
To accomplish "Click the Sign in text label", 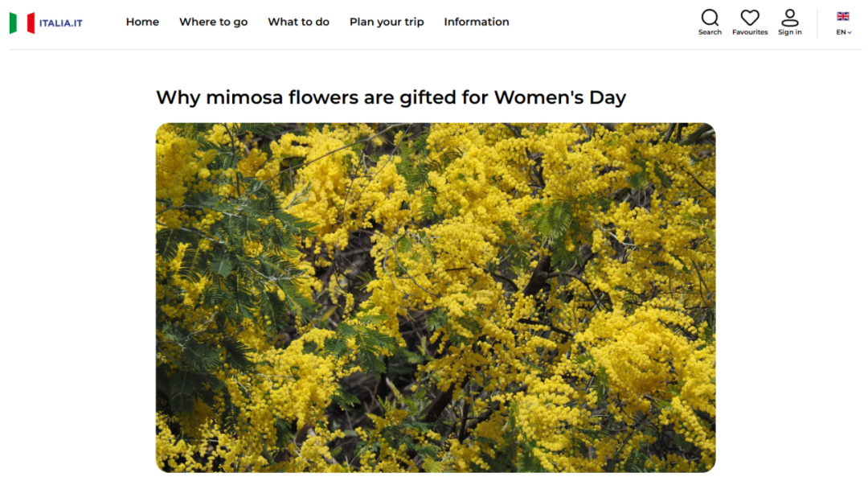I will [x=790, y=32].
